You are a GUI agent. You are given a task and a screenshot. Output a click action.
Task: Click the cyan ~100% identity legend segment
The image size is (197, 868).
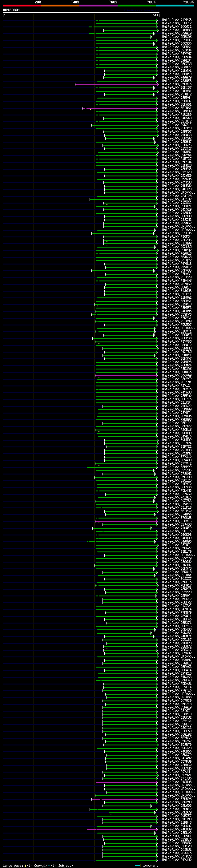click(175, 6)
